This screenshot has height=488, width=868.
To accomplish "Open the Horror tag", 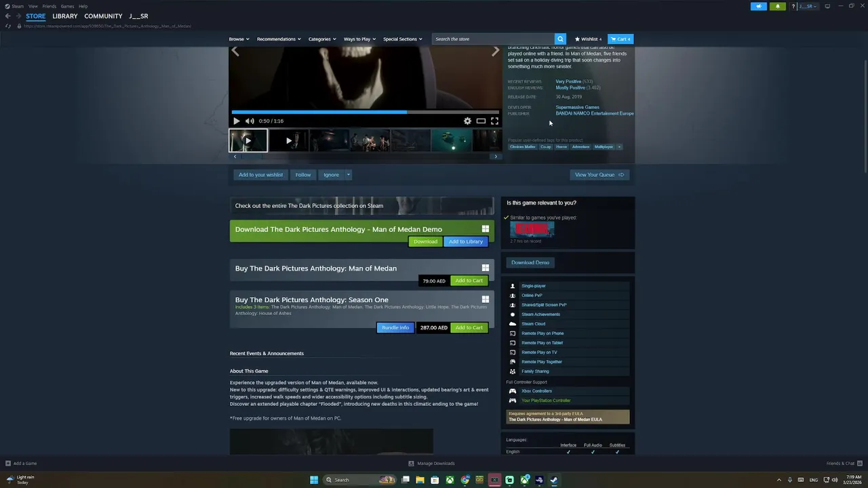I will (561, 146).
